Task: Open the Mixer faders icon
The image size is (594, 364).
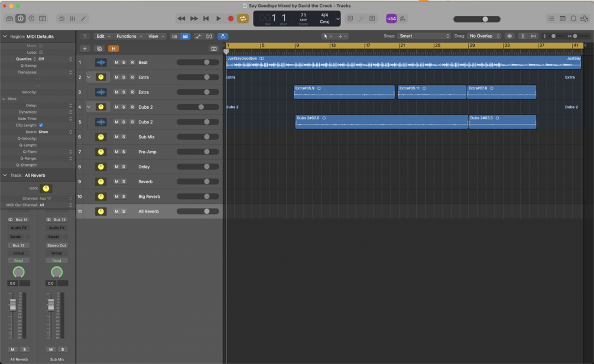Action: [x=72, y=18]
